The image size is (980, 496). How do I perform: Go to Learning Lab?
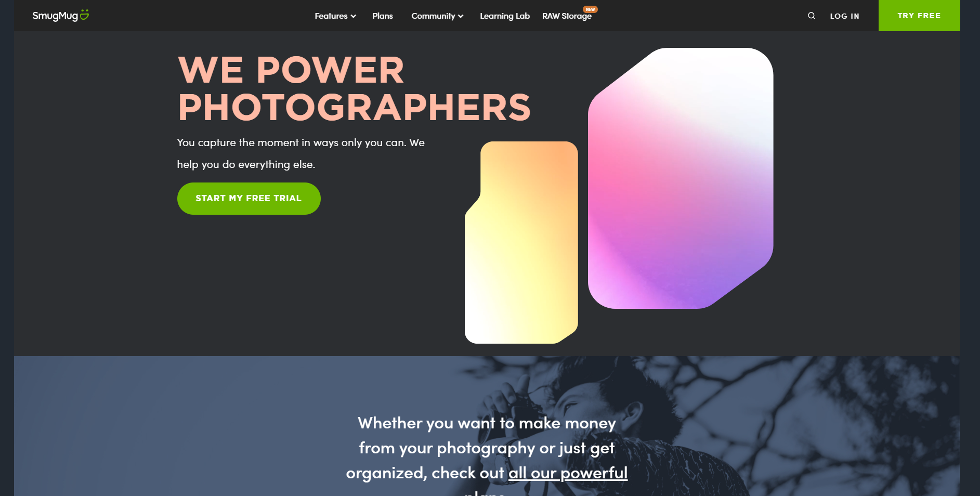[505, 16]
